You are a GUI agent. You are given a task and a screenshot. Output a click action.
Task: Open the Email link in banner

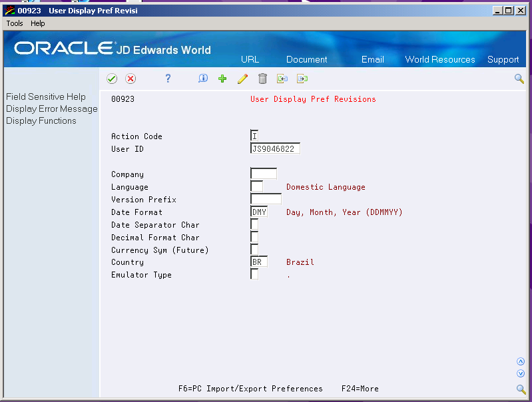(373, 59)
